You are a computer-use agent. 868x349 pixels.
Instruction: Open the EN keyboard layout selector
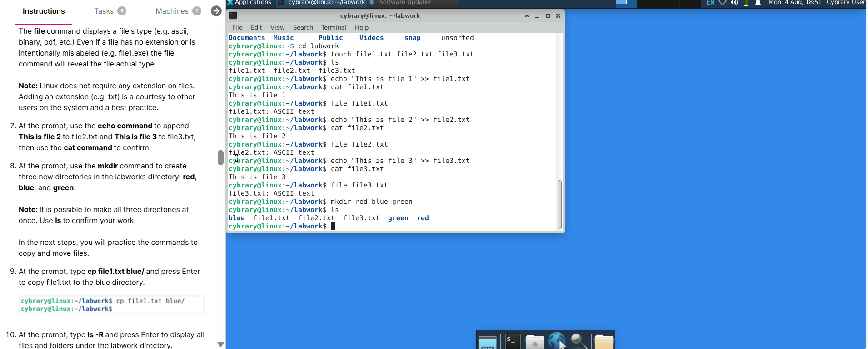tap(710, 3)
